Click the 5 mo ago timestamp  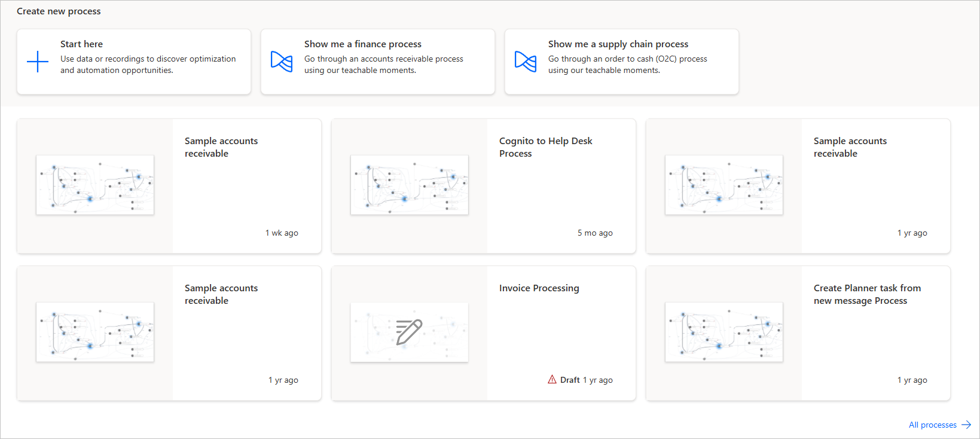tap(595, 233)
